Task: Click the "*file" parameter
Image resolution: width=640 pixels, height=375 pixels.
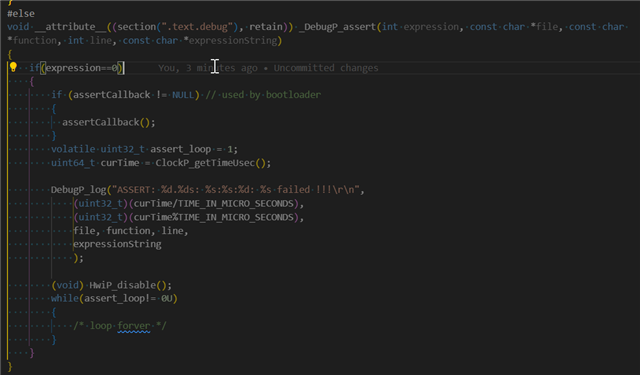Action: pyautogui.click(x=544, y=27)
